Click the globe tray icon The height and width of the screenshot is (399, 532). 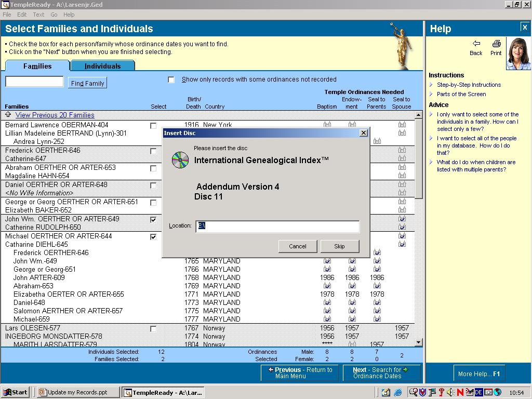pos(497,392)
